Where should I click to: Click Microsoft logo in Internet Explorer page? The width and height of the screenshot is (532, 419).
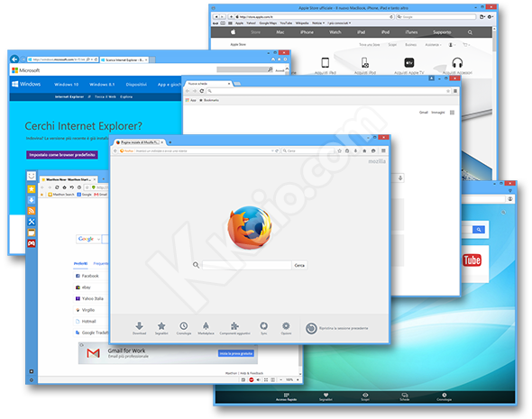pyautogui.click(x=26, y=70)
